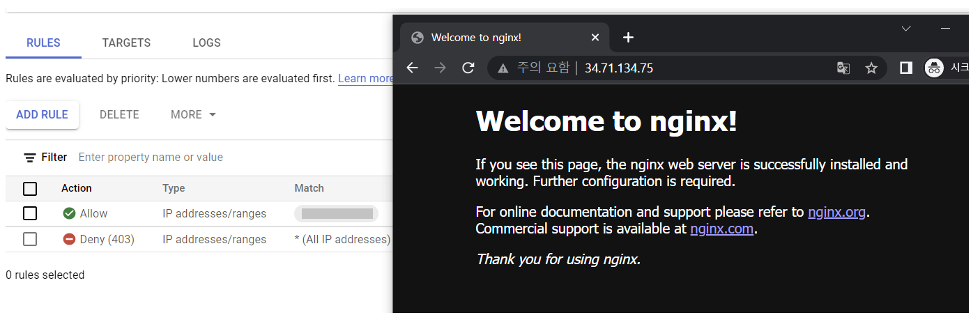Click the incognito profile icon
Viewport: 980px width, 322px height.
933,68
